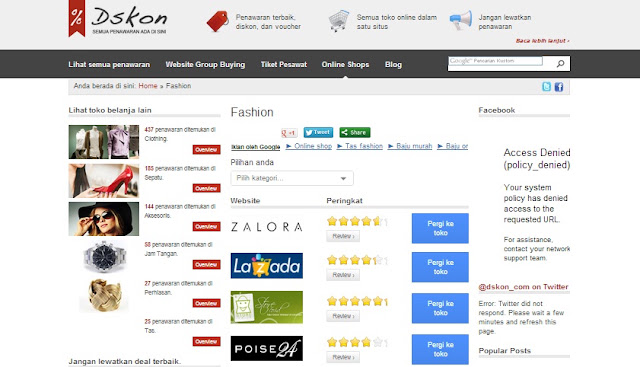Click the Dskon logo
Screen dimensions: 640x367
click(118, 19)
